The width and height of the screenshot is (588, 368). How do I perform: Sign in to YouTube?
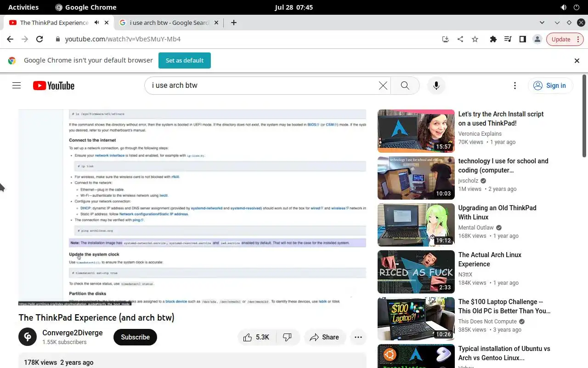tap(550, 86)
